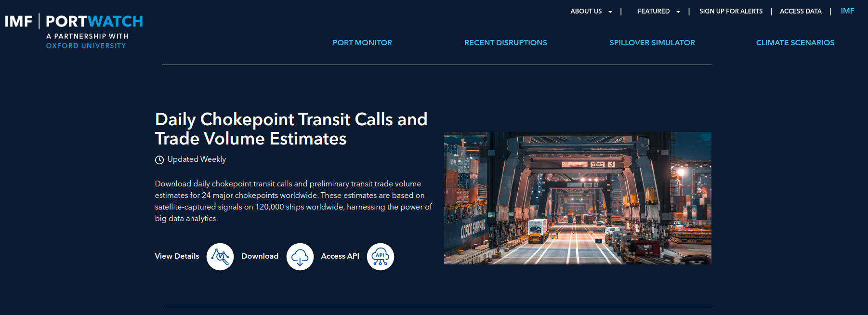Click the Download cloud icon

300,257
